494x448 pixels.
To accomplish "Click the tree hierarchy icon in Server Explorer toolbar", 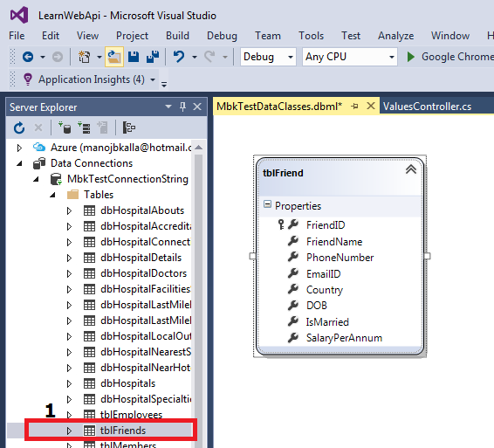I will click(x=129, y=128).
